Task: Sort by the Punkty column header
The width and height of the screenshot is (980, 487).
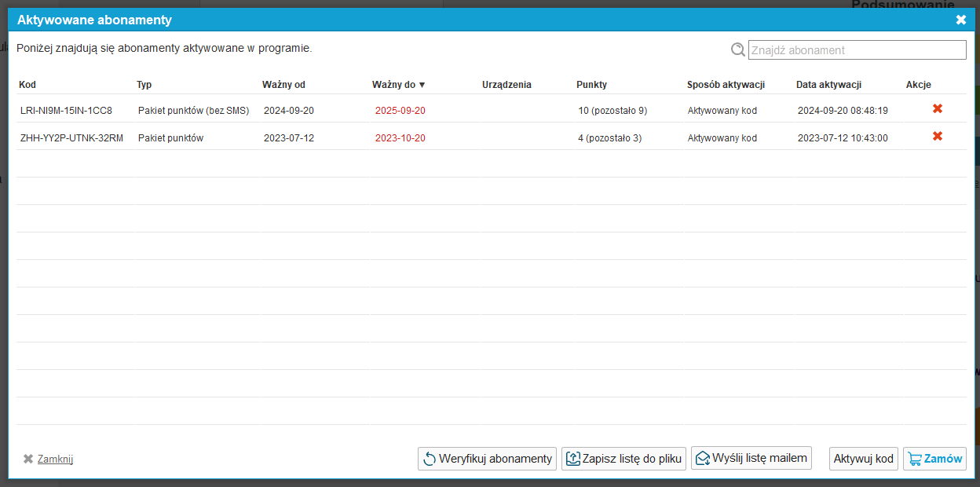Action: (x=591, y=85)
